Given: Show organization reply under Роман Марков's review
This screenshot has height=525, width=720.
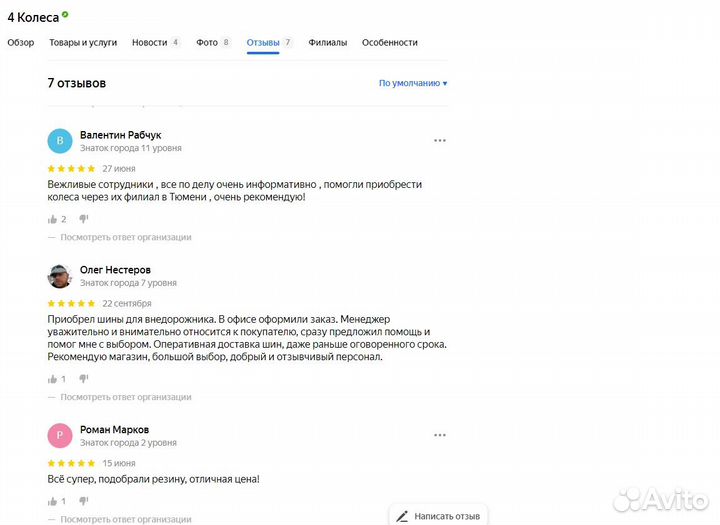Looking at the screenshot, I should click(x=125, y=519).
